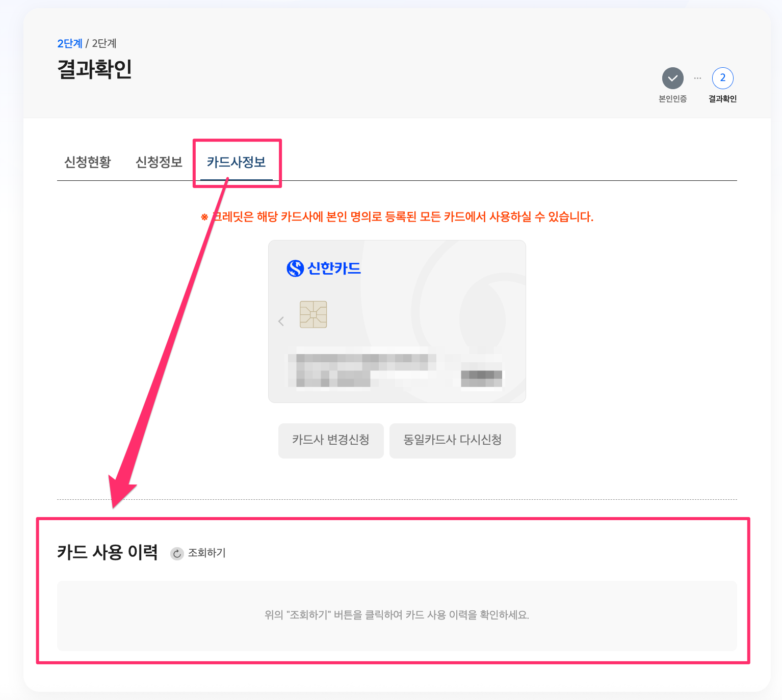
Task: Click the Shinhan Card logo on the card
Action: [x=324, y=268]
